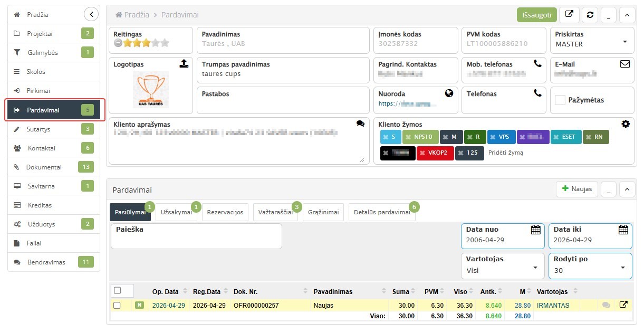Check the OFR000000257 row checkbox

click(x=117, y=305)
